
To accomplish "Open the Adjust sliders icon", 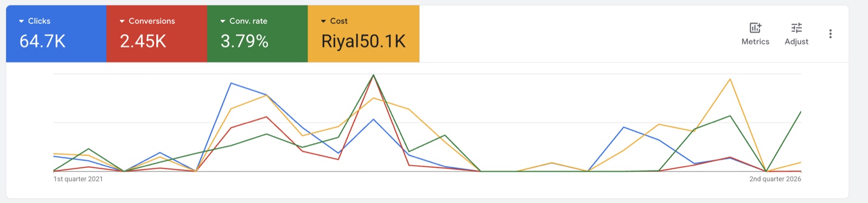I will [x=796, y=28].
